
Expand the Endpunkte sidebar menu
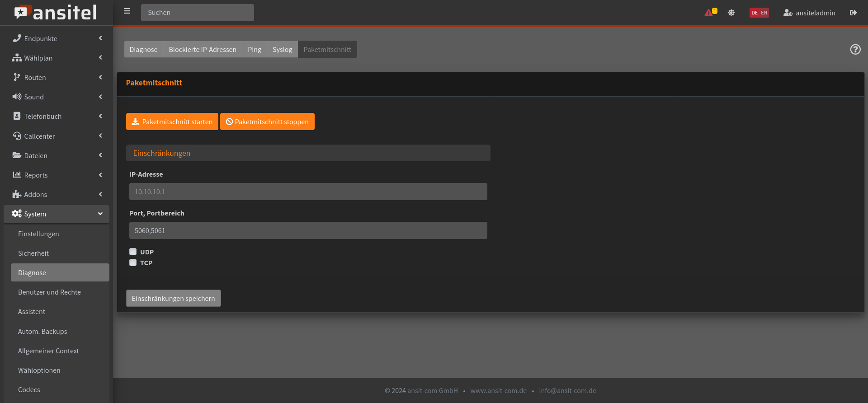tap(57, 38)
